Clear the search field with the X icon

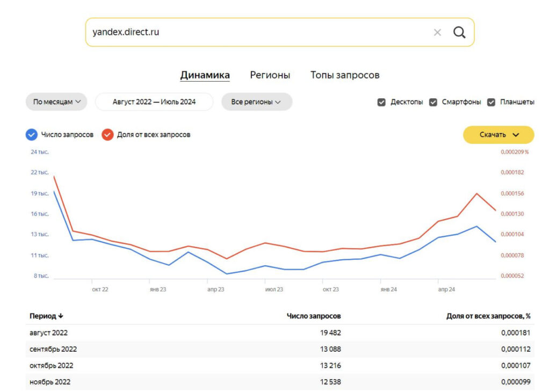[x=437, y=32]
